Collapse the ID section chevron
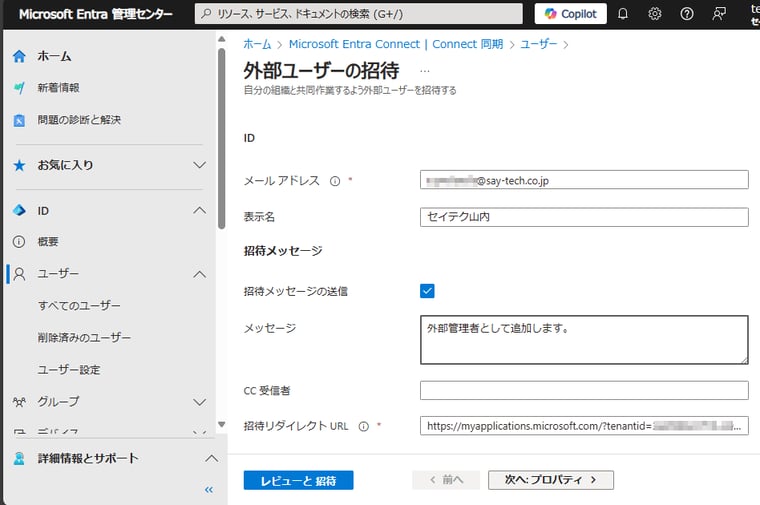Viewport: 760px width, 505px height. click(x=200, y=210)
